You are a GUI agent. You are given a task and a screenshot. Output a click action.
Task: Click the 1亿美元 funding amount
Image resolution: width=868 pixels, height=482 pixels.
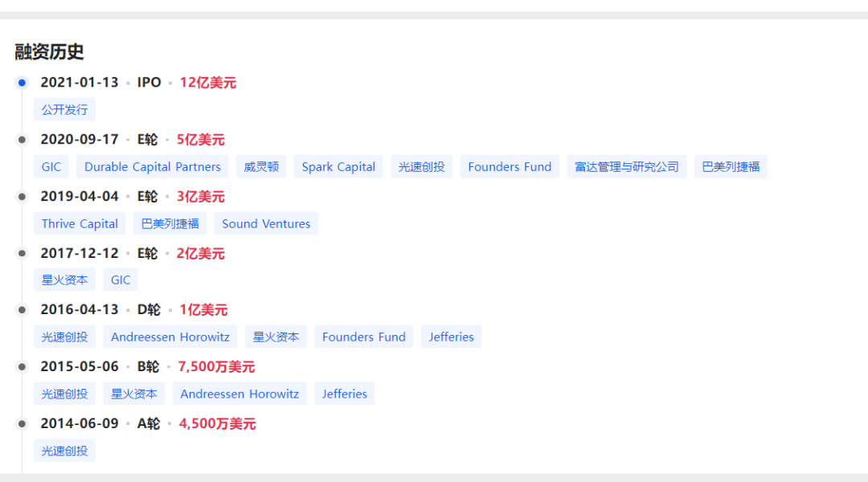[203, 310]
